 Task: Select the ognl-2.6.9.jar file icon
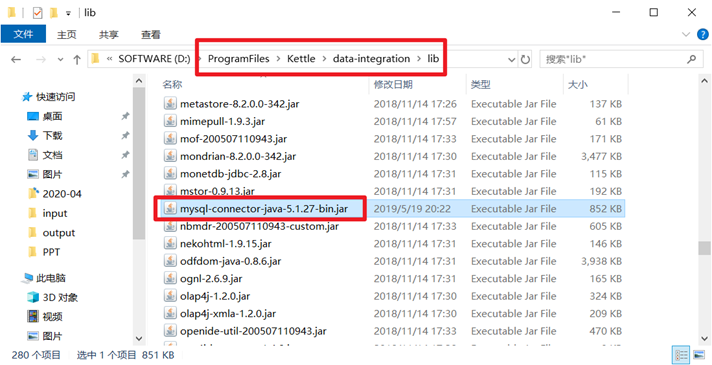point(170,279)
